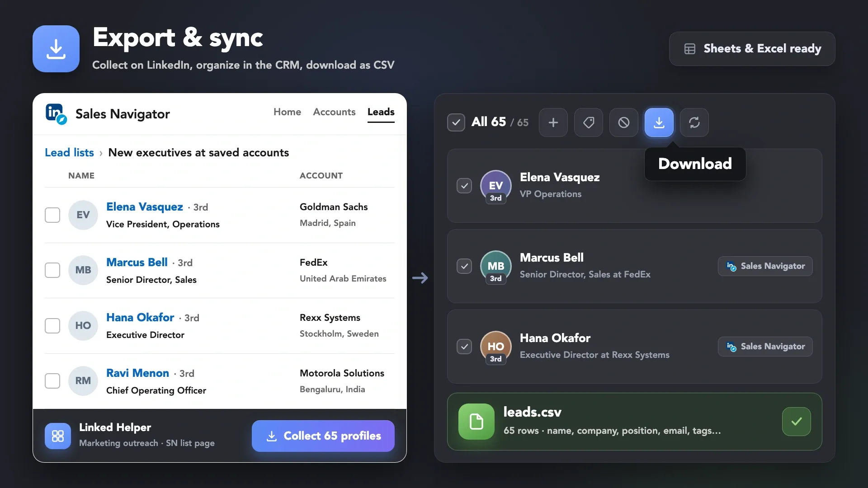Click MB avatar in Sales Navigator list
The height and width of the screenshot is (488, 868).
pos(83,270)
